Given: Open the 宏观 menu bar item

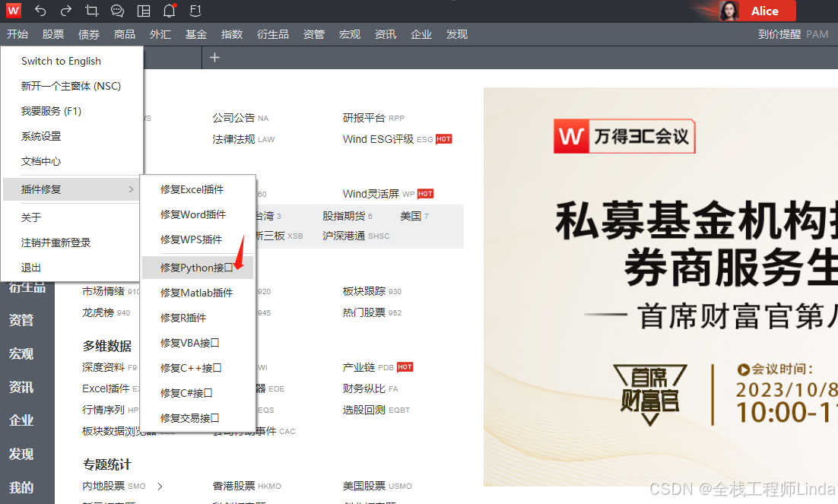Looking at the screenshot, I should click(350, 34).
